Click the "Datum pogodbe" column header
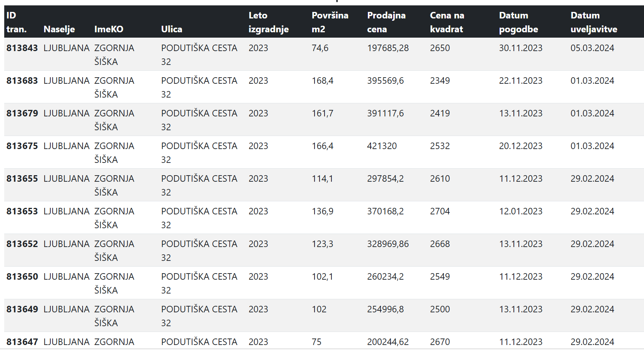Image resolution: width=644 pixels, height=350 pixels. pos(518,22)
